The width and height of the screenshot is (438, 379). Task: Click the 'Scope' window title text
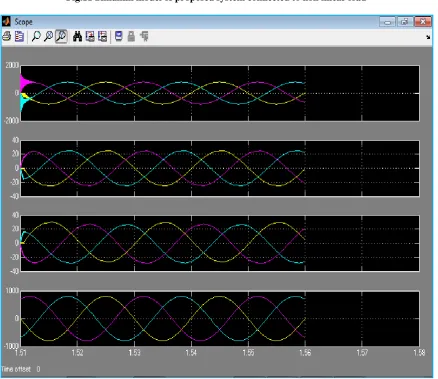[23, 22]
